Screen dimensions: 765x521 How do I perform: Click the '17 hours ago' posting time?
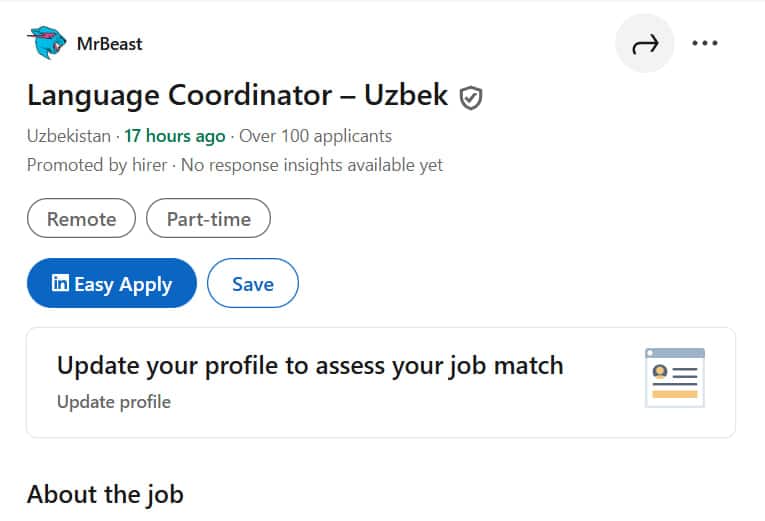click(175, 136)
